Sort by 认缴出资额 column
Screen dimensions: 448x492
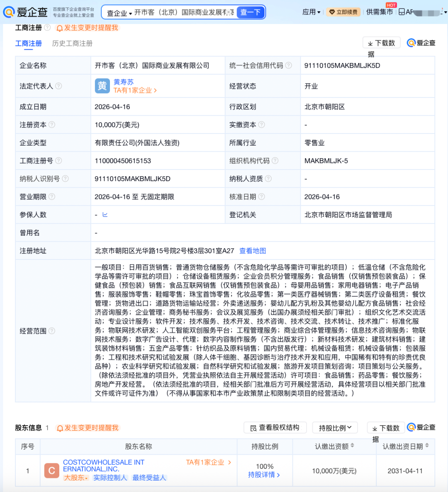point(352,446)
